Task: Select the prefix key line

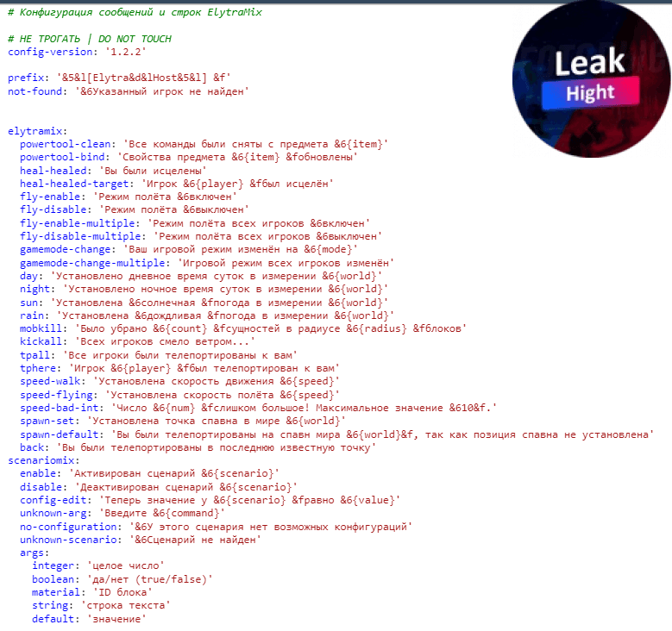Action: 119,78
